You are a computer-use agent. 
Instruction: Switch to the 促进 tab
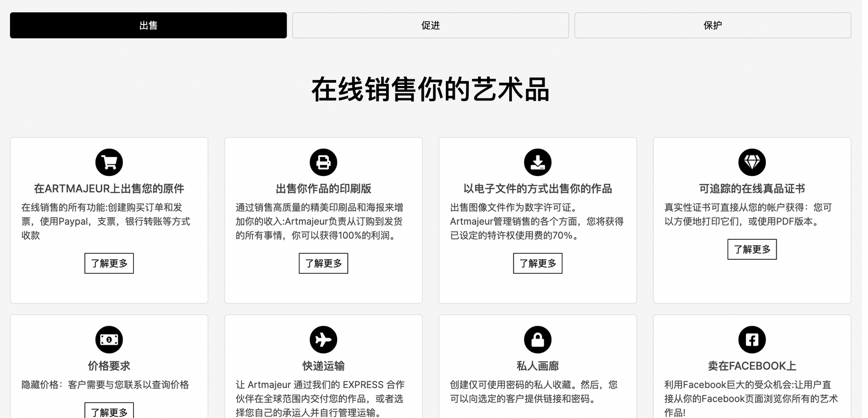pos(430,26)
